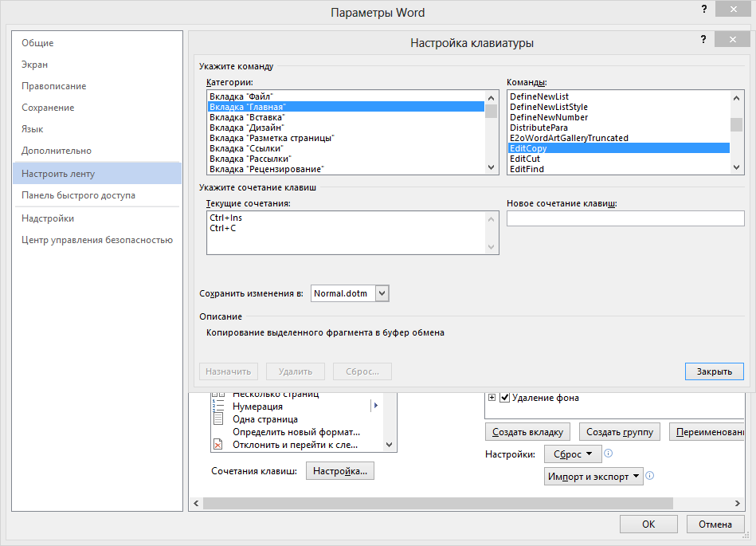Open the Нумерация submenu arrow
756x546 pixels.
375,406
